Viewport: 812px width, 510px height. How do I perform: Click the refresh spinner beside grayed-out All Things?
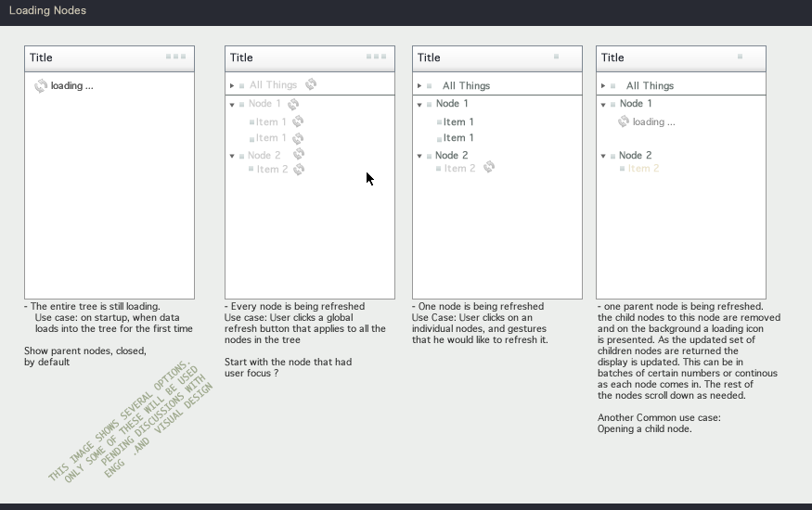point(311,84)
